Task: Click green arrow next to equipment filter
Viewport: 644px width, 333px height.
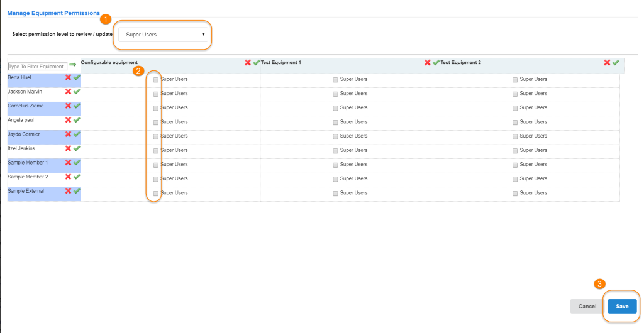Action: [x=73, y=65]
